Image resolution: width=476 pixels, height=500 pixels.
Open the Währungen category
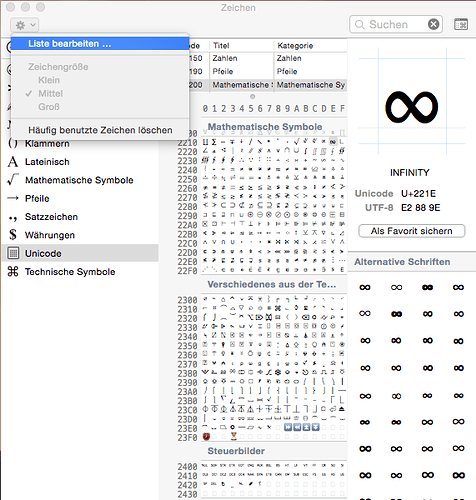[x=50, y=235]
